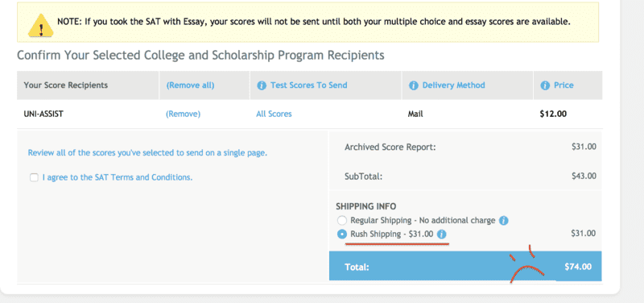Click the Delivery Method column header
This screenshot has width=644, height=303.
pos(453,85)
